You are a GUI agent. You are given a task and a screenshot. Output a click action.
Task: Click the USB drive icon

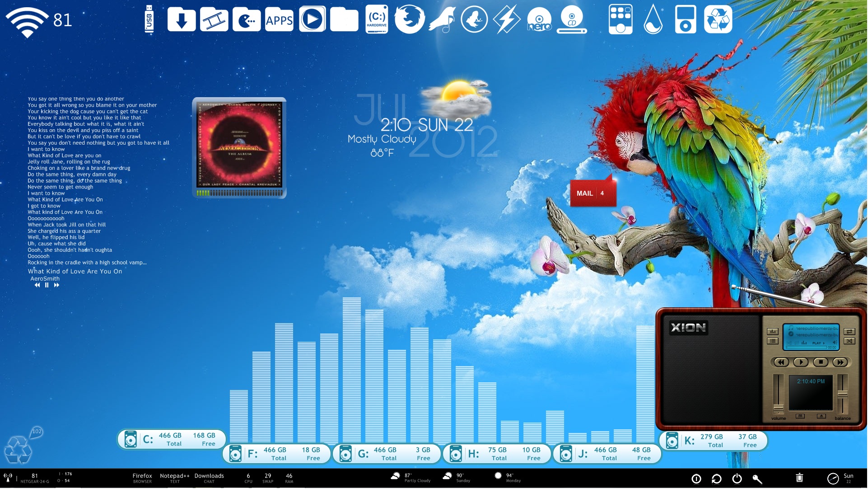(x=149, y=19)
